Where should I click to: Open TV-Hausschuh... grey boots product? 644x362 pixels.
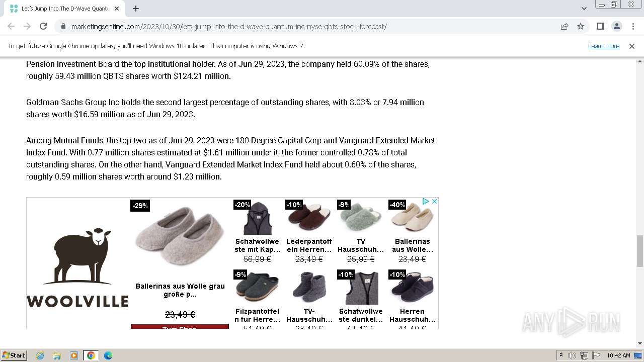point(309,315)
